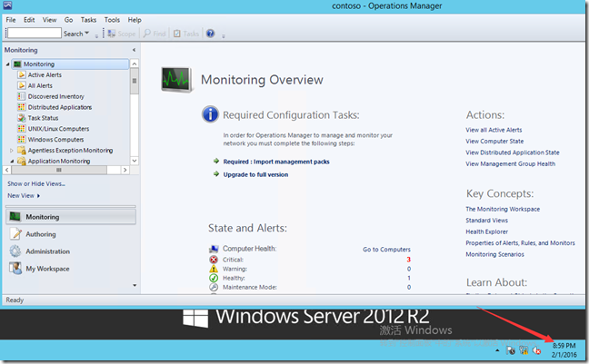
Task: Open the Tools menu
Action: 112,20
